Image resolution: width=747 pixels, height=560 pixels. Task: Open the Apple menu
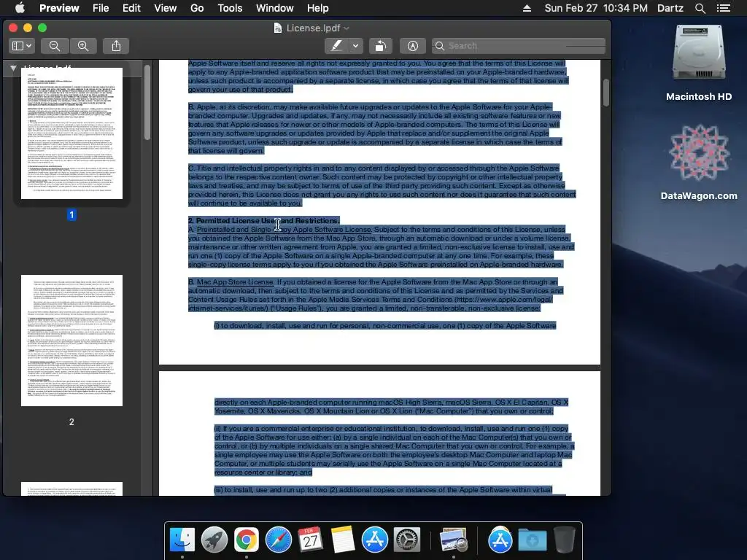20,8
